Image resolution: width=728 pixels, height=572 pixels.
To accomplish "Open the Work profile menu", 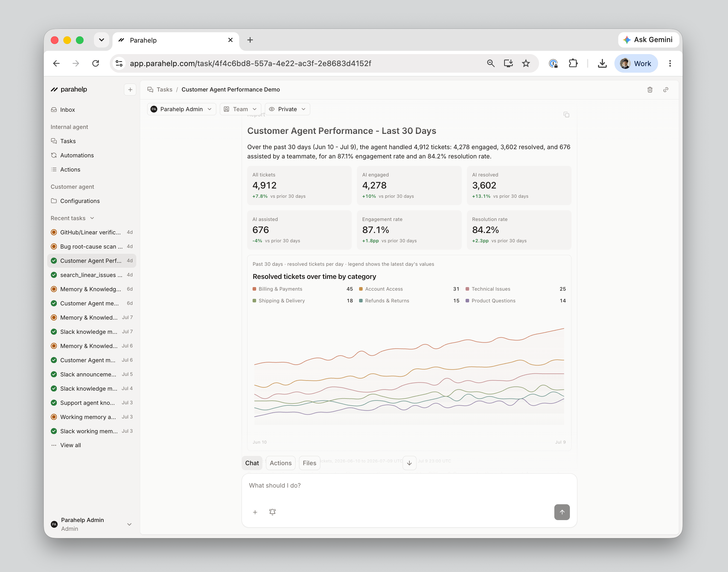I will tap(636, 63).
